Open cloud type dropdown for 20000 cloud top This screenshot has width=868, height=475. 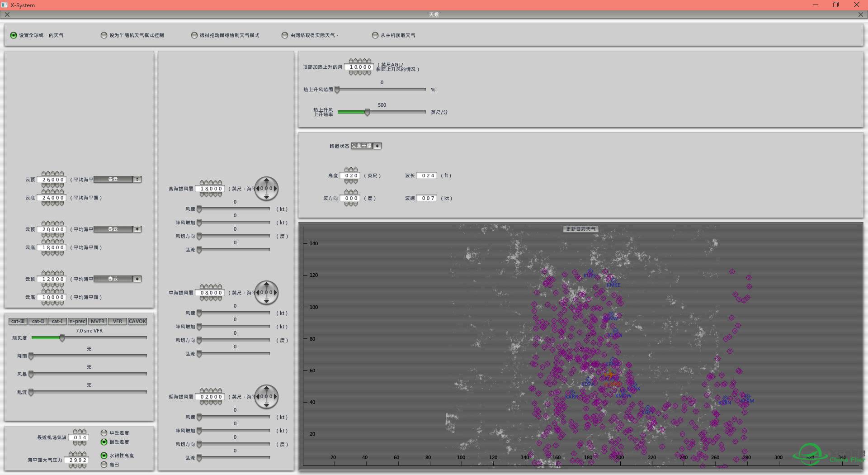click(x=118, y=229)
